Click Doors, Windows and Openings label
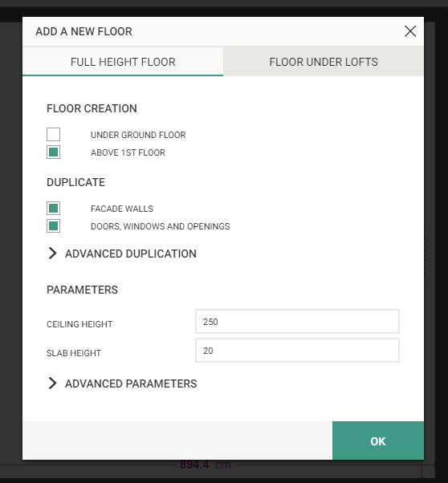 (x=161, y=226)
